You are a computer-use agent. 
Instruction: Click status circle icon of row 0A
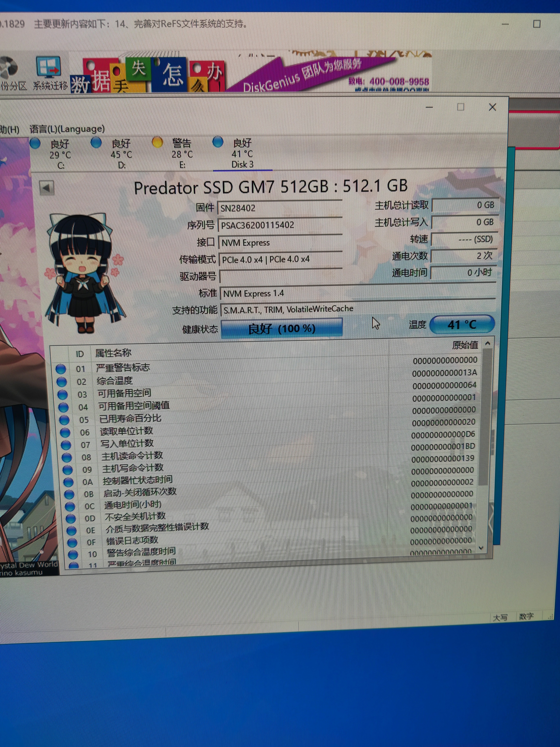(69, 482)
